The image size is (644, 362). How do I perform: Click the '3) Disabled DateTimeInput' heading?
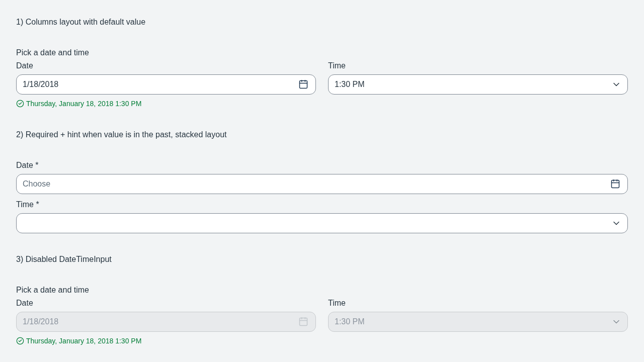point(64,259)
